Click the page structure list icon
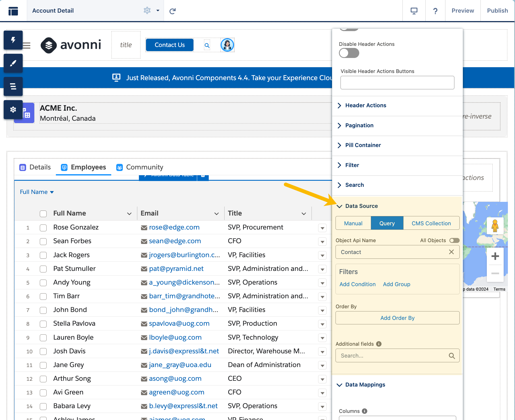 (x=13, y=86)
